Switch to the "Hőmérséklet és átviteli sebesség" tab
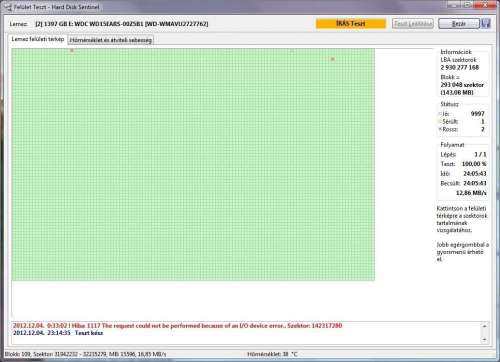Image resolution: width=500 pixels, height=362 pixels. pyautogui.click(x=111, y=40)
